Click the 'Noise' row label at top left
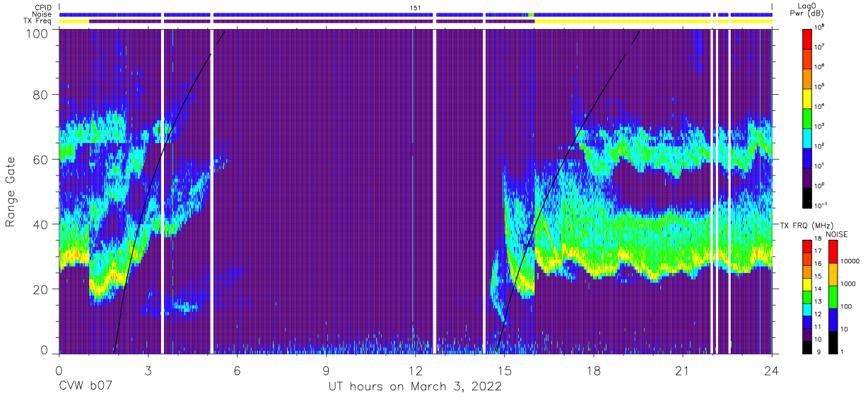The width and height of the screenshot is (868, 401). [43, 14]
